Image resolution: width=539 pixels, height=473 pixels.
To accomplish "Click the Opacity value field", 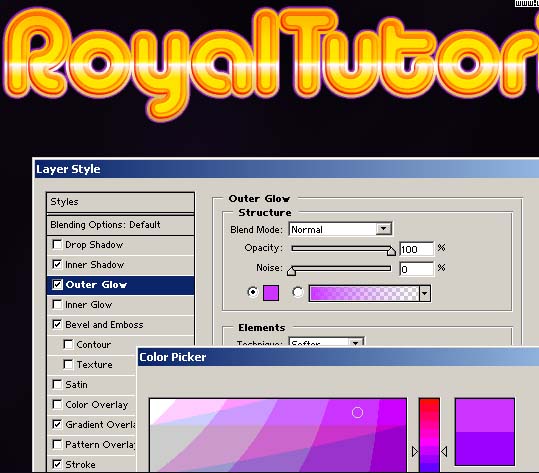I will pos(417,249).
